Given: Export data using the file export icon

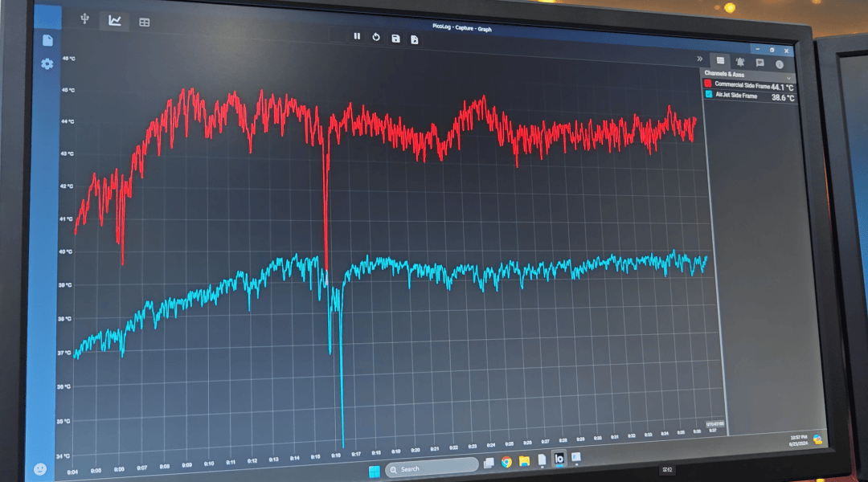Looking at the screenshot, I should pyautogui.click(x=414, y=40).
